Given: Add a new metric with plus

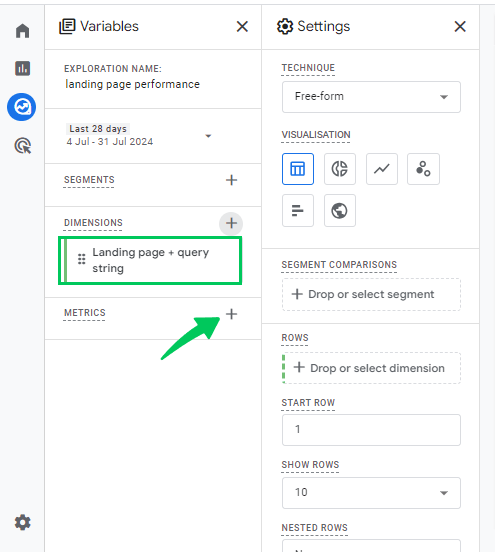Looking at the screenshot, I should [x=231, y=314].
